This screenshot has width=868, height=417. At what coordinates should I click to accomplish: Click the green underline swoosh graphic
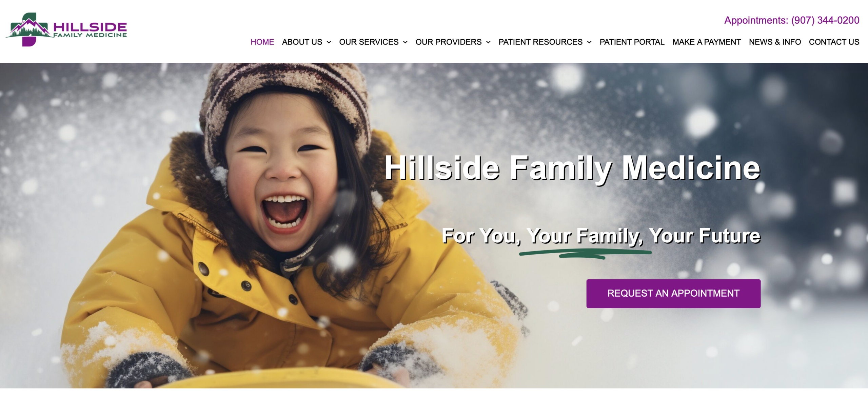(585, 254)
